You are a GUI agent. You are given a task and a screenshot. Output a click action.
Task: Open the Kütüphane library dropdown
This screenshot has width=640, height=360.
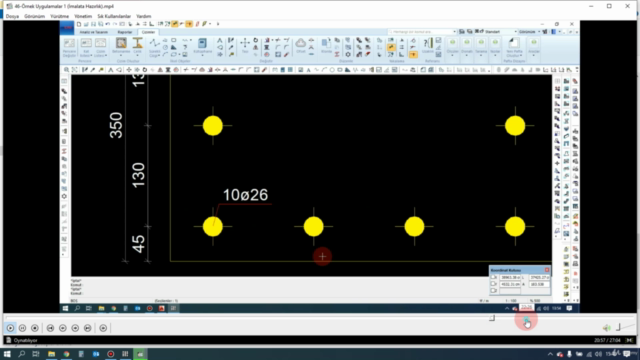(202, 47)
